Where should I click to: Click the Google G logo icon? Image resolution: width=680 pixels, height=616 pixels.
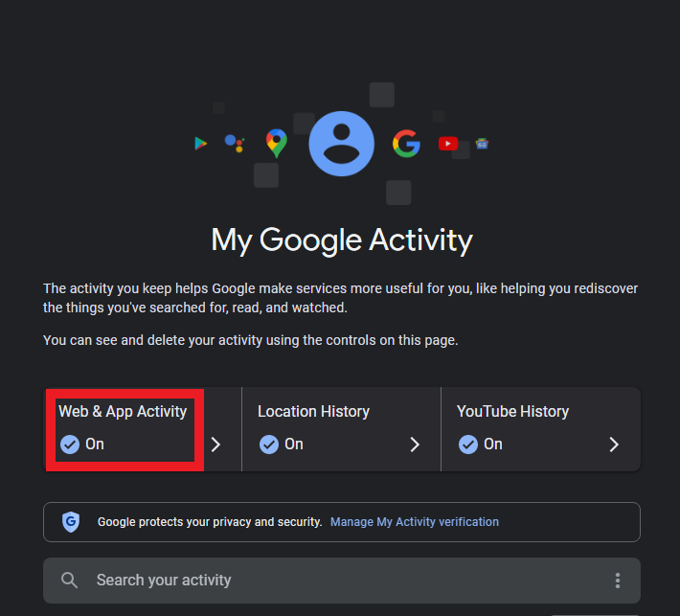click(x=406, y=143)
